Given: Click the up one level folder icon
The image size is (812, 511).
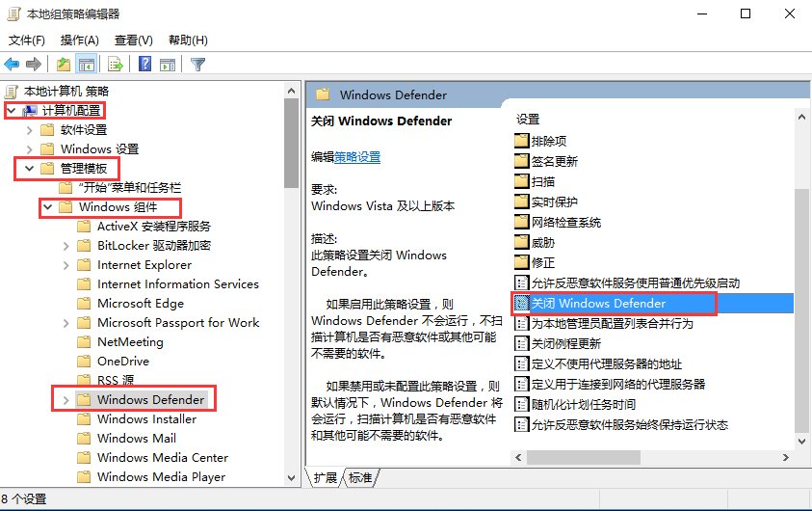Looking at the screenshot, I should [64, 65].
